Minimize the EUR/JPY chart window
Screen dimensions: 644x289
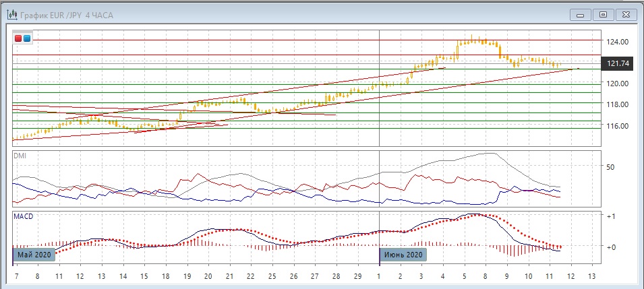581,14
